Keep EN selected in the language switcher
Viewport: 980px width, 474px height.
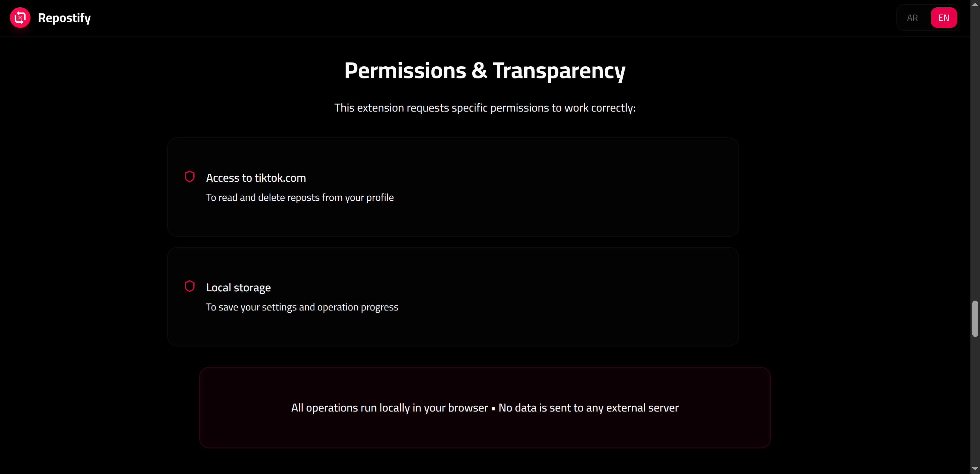944,18
